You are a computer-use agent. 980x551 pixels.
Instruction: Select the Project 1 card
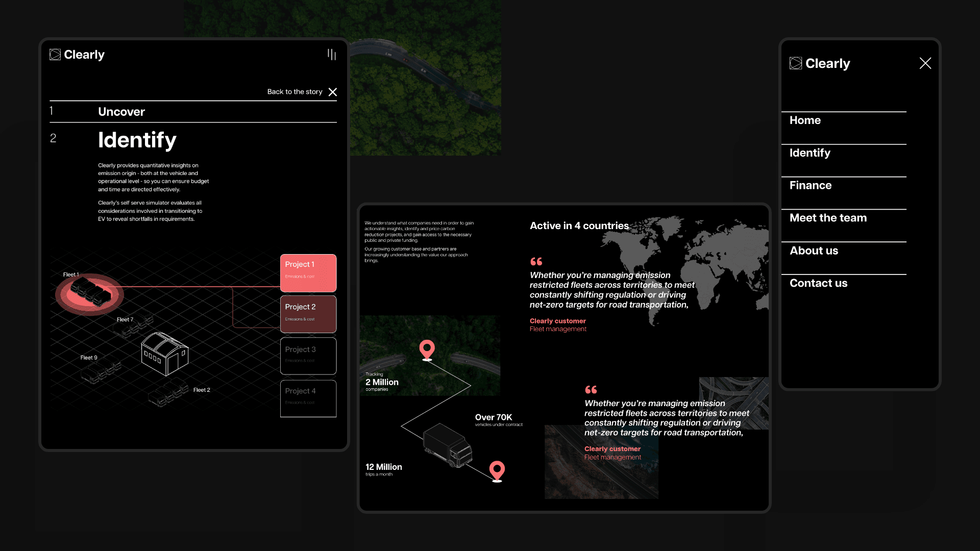pos(308,273)
